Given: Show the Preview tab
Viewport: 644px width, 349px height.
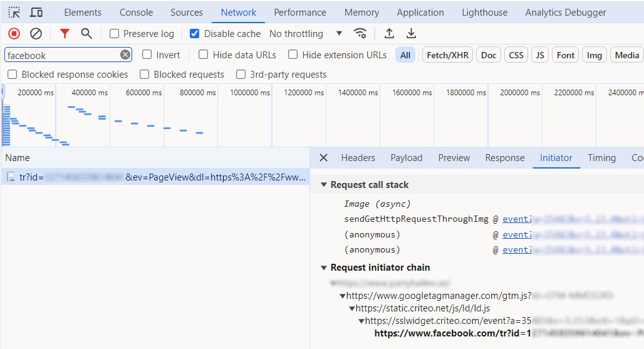Looking at the screenshot, I should pos(454,158).
